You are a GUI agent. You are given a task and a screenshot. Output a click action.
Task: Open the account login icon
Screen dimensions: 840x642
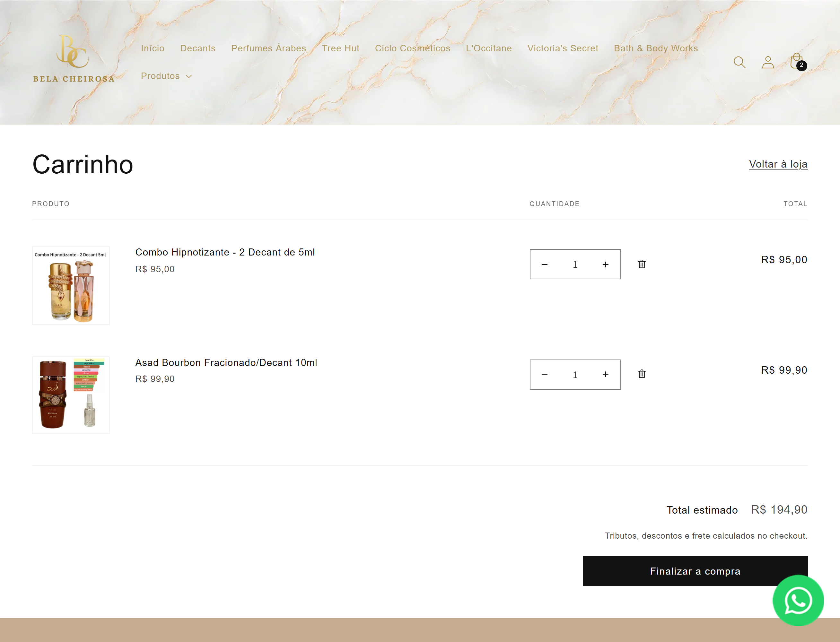tap(767, 62)
